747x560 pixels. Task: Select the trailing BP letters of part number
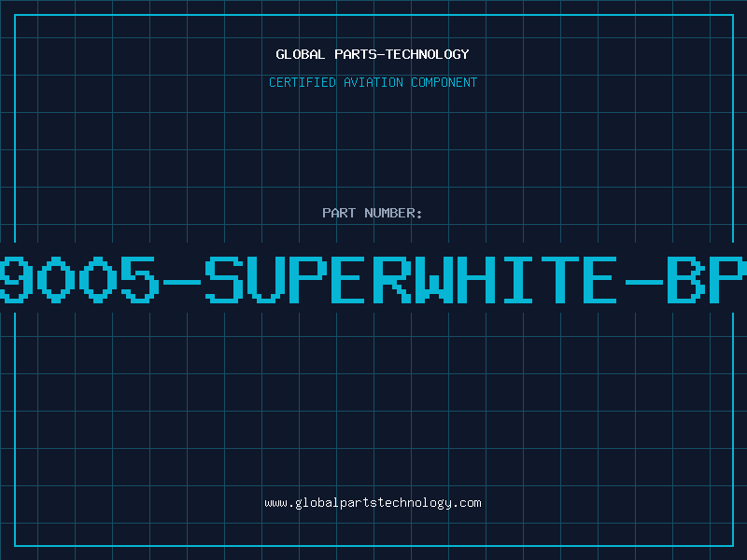point(707,280)
